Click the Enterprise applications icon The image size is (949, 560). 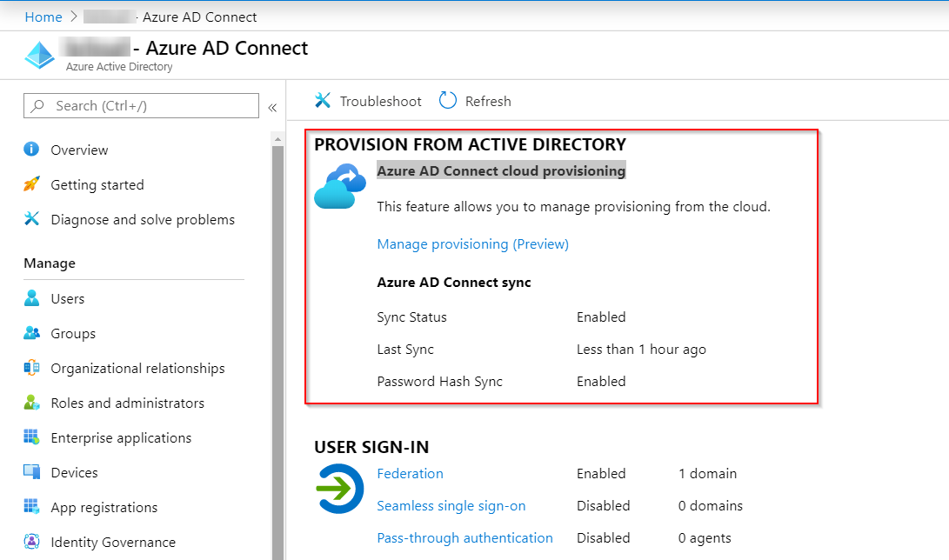(x=33, y=437)
